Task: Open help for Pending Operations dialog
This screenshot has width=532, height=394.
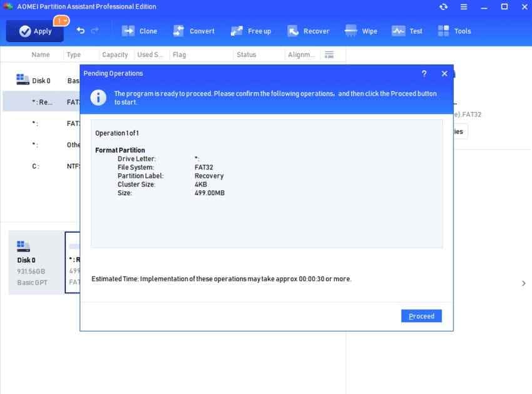Action: (x=424, y=74)
